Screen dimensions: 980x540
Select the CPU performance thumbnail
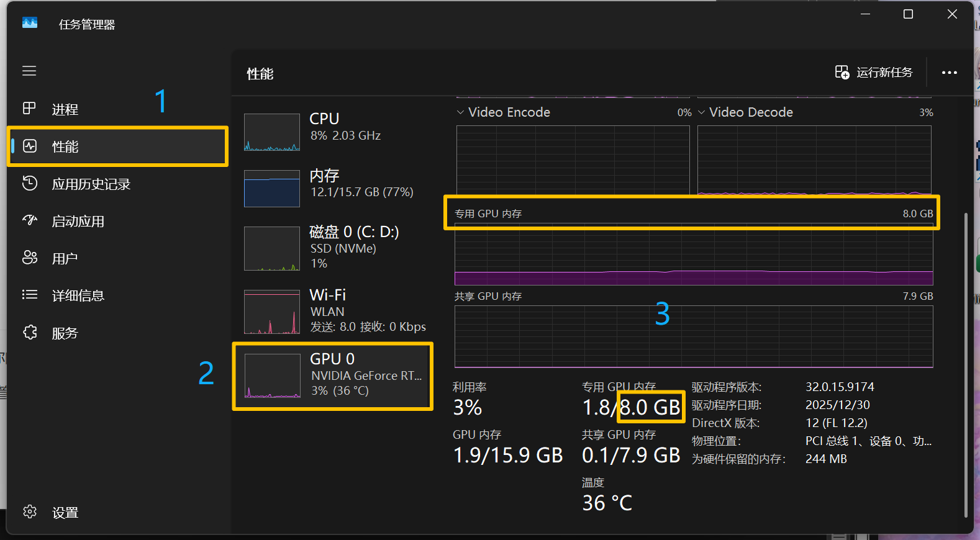tap(272, 132)
